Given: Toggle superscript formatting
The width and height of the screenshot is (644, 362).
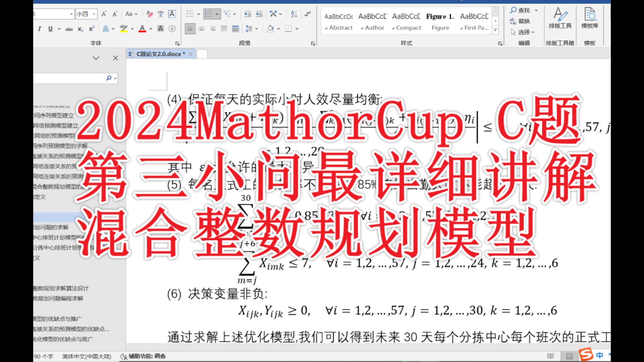Looking at the screenshot, I should [x=92, y=29].
